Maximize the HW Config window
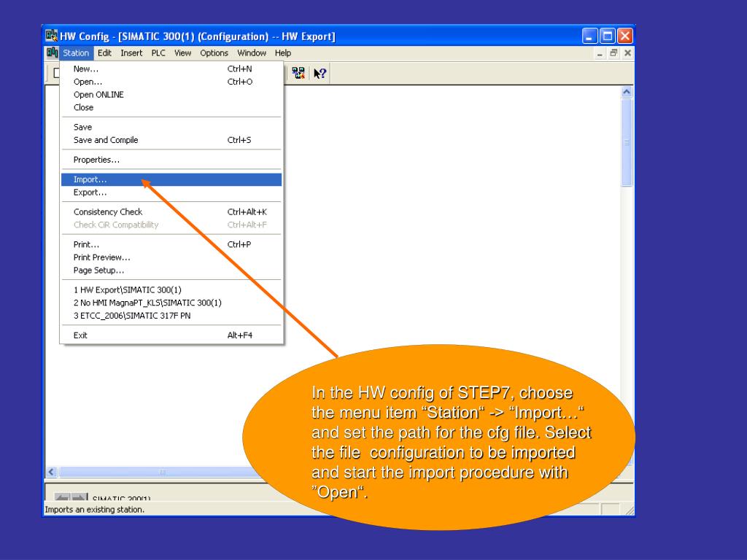The height and width of the screenshot is (560, 747). point(608,36)
